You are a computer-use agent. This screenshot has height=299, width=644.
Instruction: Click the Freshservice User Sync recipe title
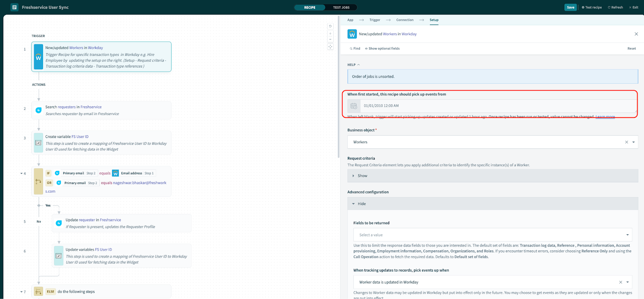tap(45, 7)
